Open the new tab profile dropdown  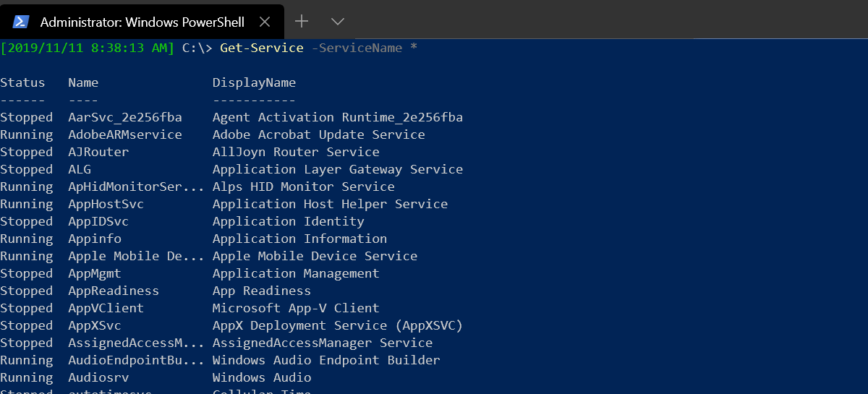pos(337,22)
